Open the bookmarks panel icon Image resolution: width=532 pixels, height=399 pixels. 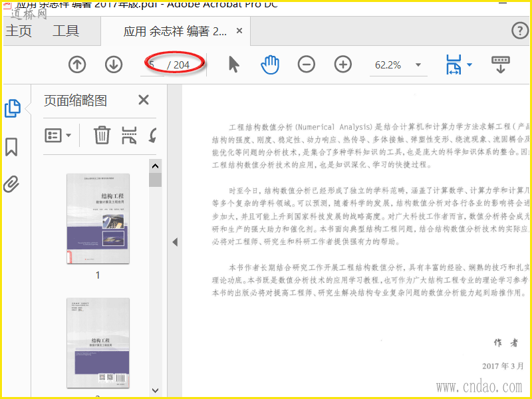pyautogui.click(x=11, y=147)
